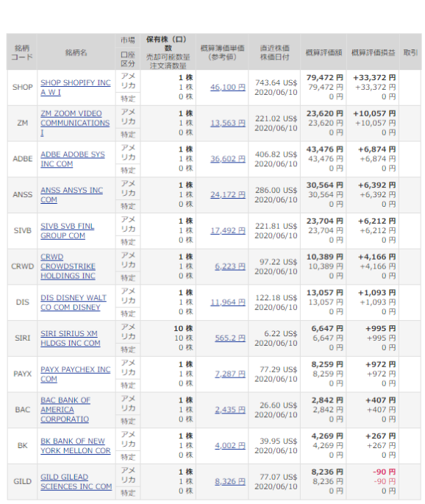The width and height of the screenshot is (425, 504).
Task: Open CRWD CROWDSTRIKE HOLDINGS INC link
Action: (x=68, y=266)
